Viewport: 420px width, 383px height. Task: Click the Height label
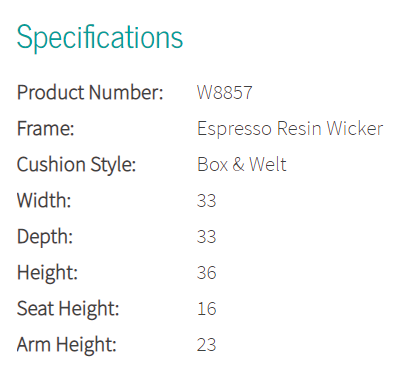(47, 273)
